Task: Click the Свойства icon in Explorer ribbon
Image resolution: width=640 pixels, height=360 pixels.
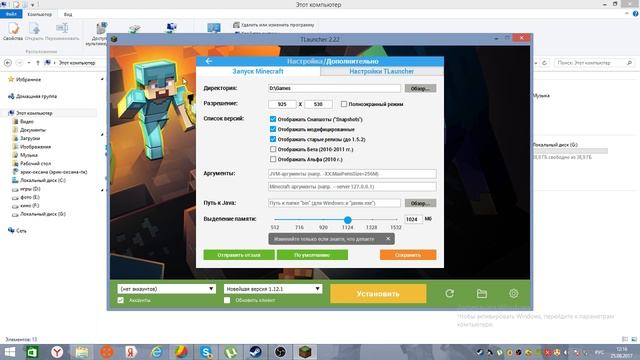Action: pos(13,31)
